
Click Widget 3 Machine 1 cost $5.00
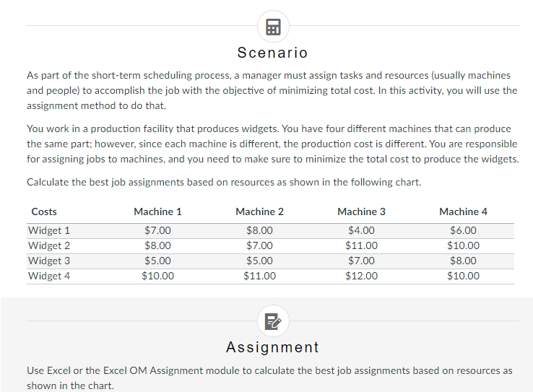coord(157,261)
